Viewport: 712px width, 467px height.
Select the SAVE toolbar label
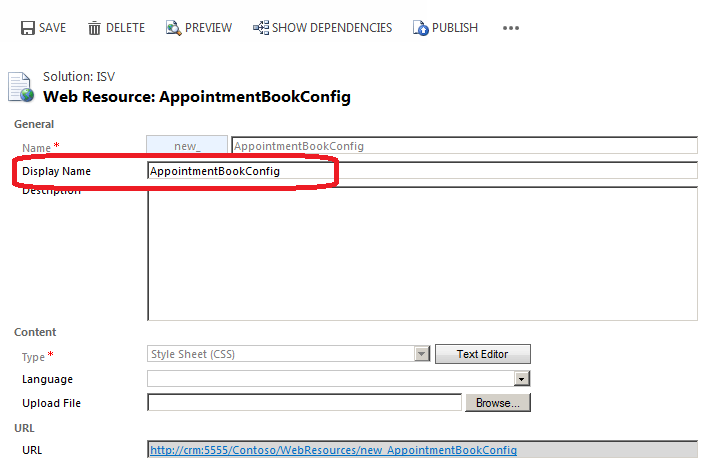(x=52, y=28)
